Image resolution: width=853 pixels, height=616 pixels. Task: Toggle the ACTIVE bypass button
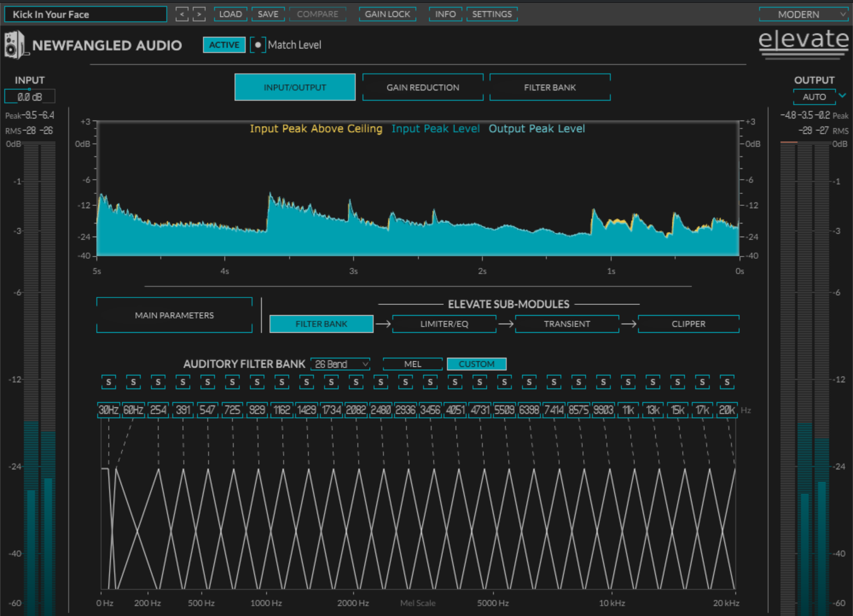point(224,45)
